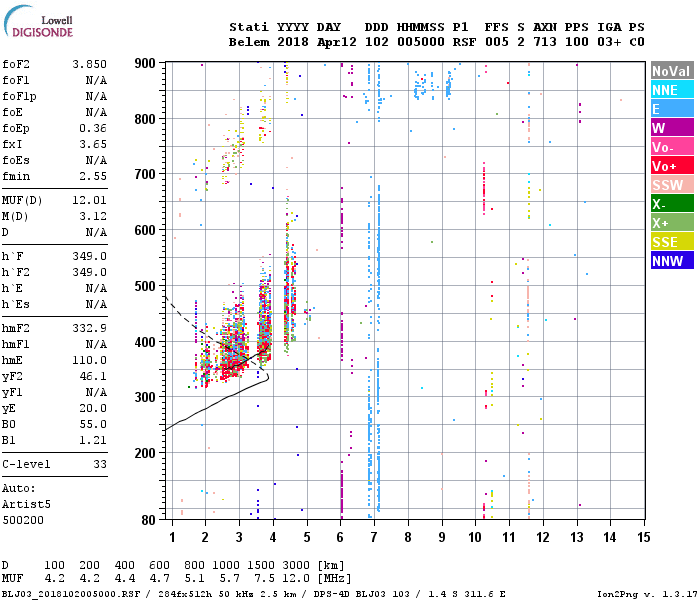Select the NNE cyan legend swatch

672,90
